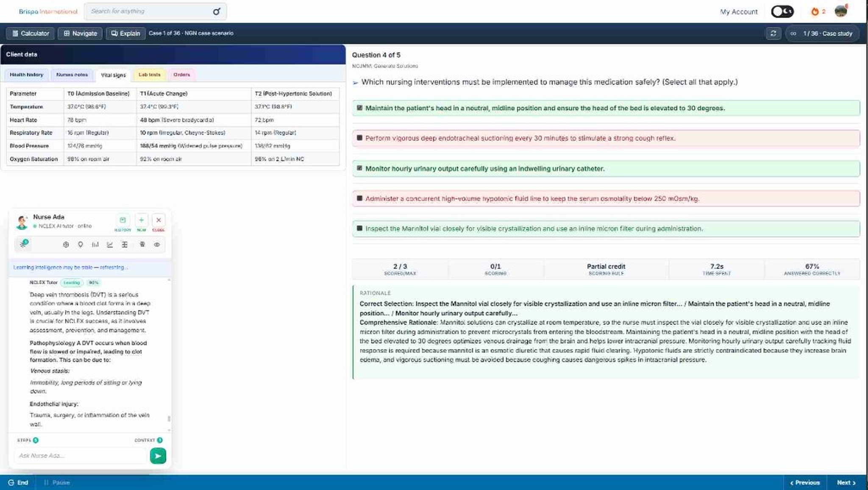This screenshot has height=490, width=868.
Task: Click My Account link
Action: point(738,12)
